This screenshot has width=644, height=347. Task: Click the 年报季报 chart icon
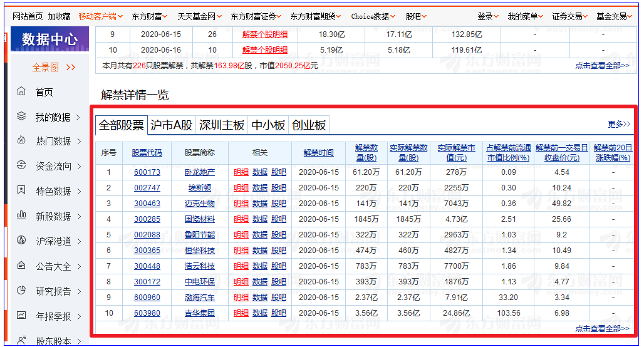pos(21,316)
